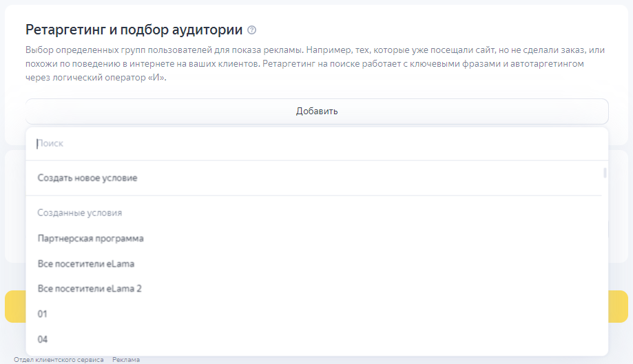
Task: Click the description paragraph about retargeting
Action: pos(315,64)
